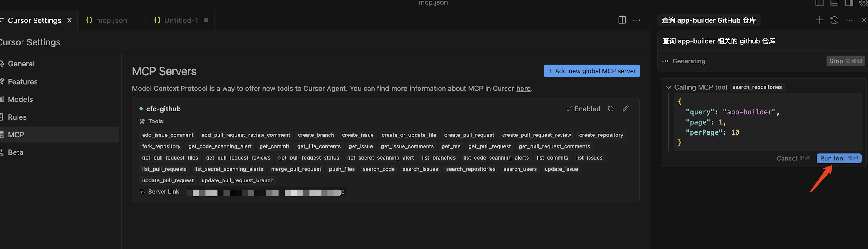Collapse the Calling MCP tool section

pos(669,87)
